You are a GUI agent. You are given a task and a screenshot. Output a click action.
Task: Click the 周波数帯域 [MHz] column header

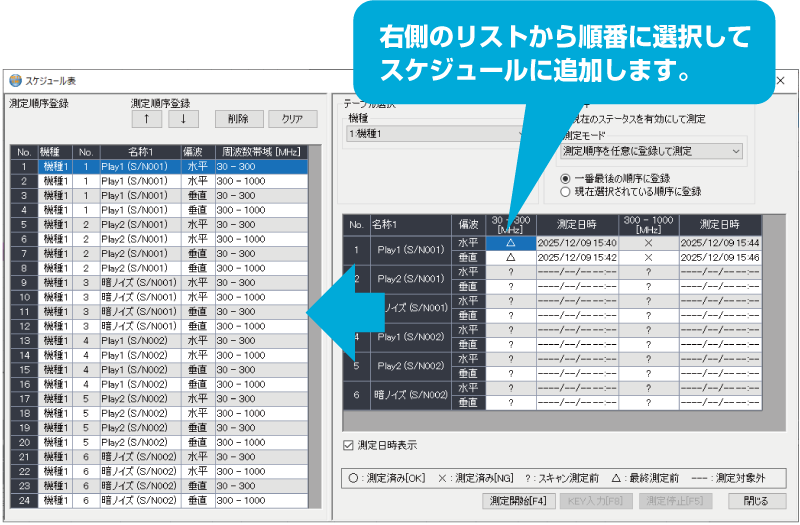pos(261,152)
